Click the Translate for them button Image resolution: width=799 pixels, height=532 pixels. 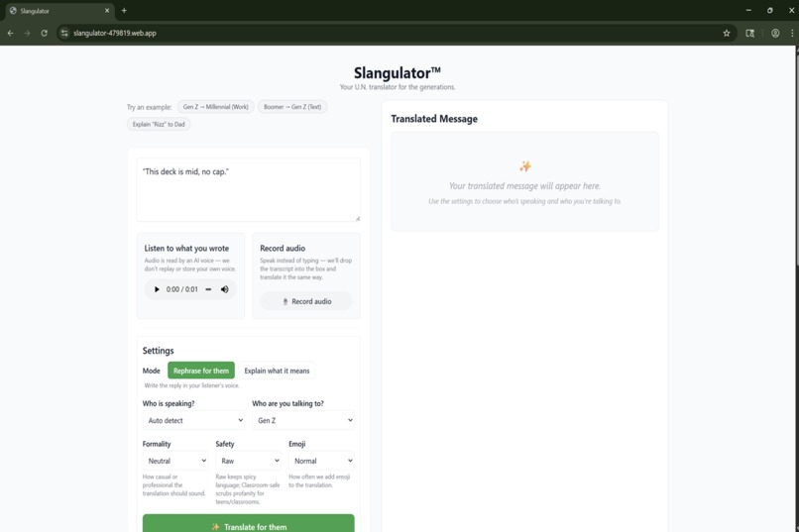(x=248, y=524)
